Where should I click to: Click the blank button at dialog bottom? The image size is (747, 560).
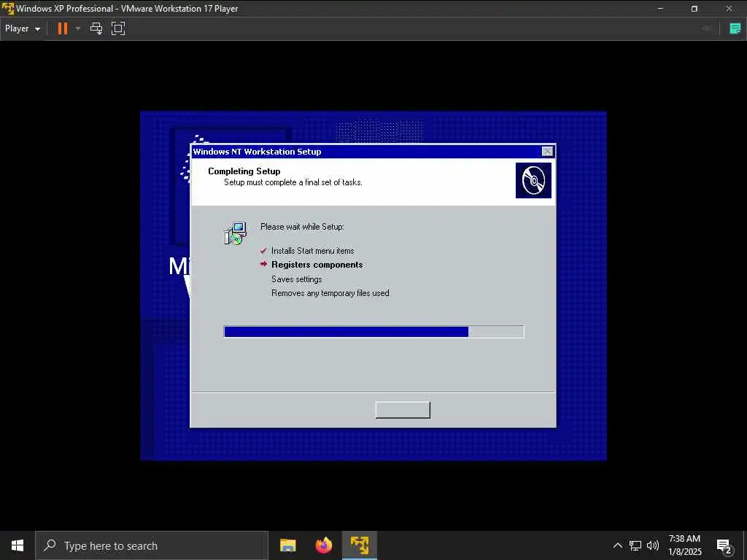click(x=403, y=410)
